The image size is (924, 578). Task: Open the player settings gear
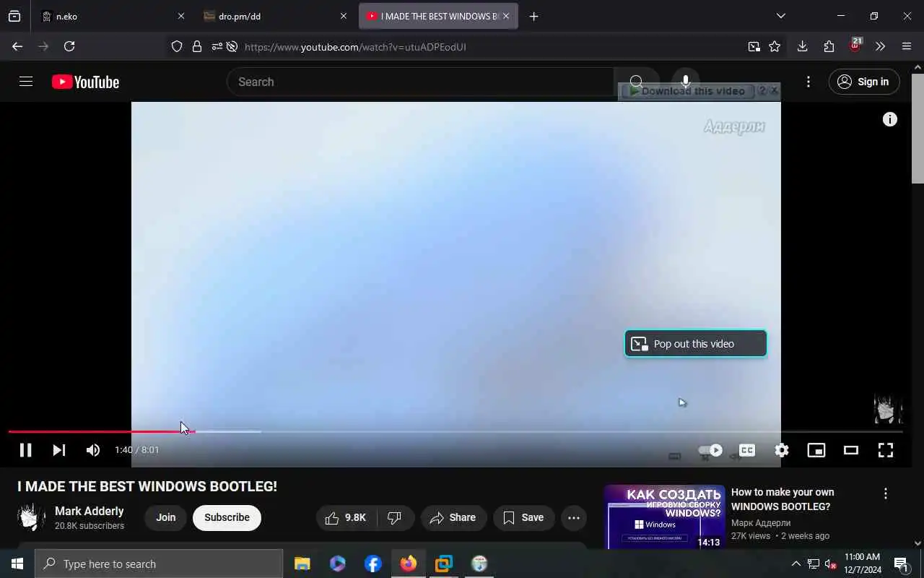click(x=782, y=450)
